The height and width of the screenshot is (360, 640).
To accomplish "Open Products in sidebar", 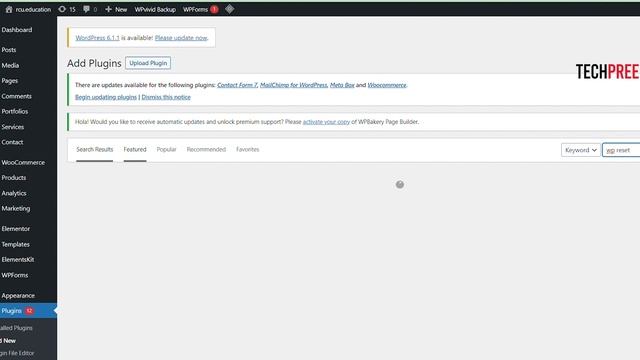I will point(13,178).
